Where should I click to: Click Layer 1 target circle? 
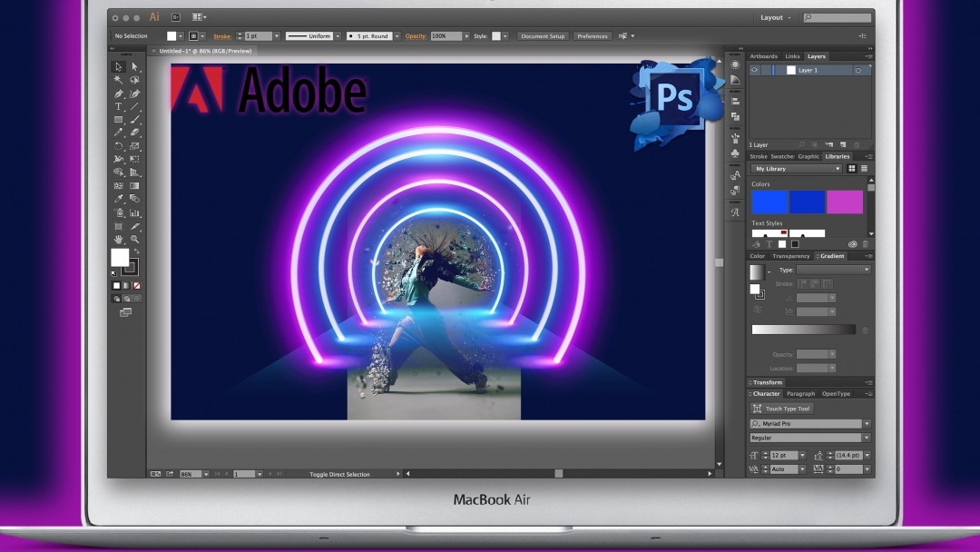click(x=858, y=70)
